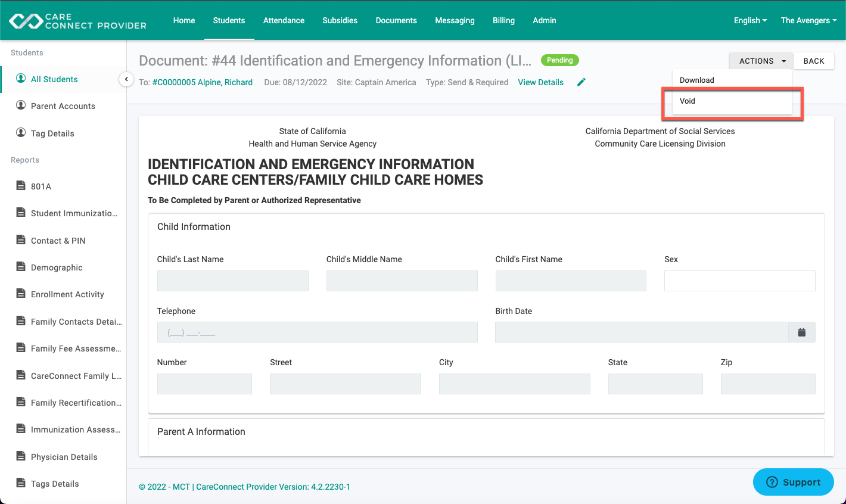Click the Family Fee Assessment report icon
Image resolution: width=846 pixels, height=504 pixels.
point(21,348)
